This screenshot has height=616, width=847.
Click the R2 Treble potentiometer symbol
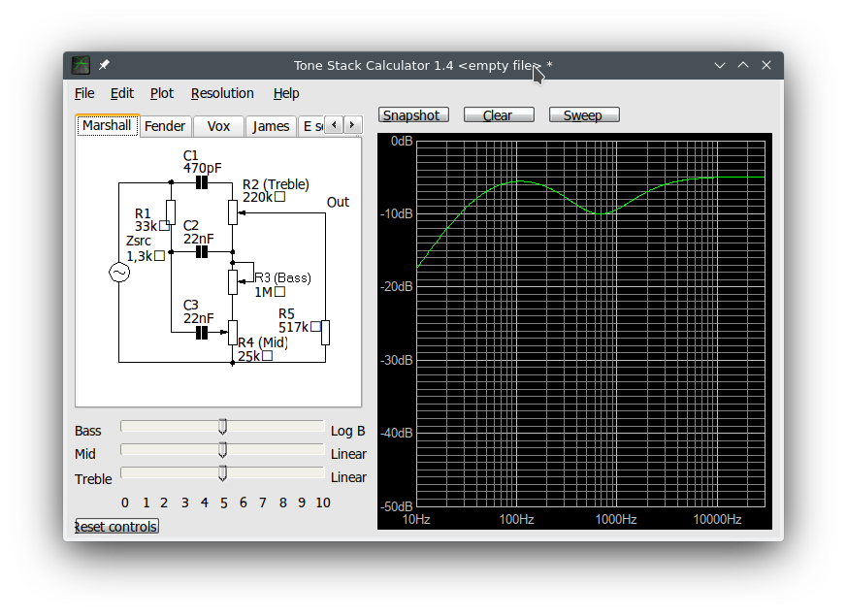[x=233, y=212]
